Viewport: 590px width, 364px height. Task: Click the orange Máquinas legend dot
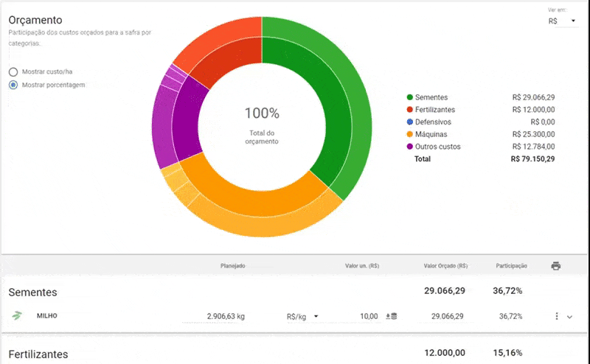[409, 134]
